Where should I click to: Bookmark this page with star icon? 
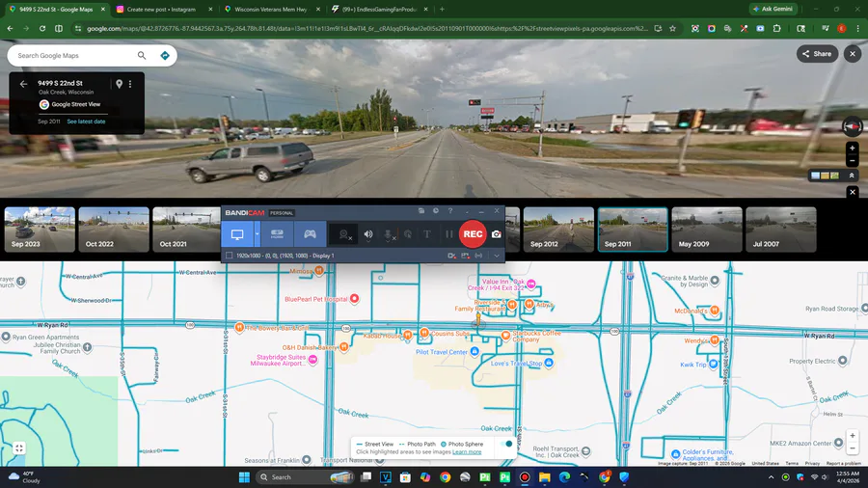[672, 28]
